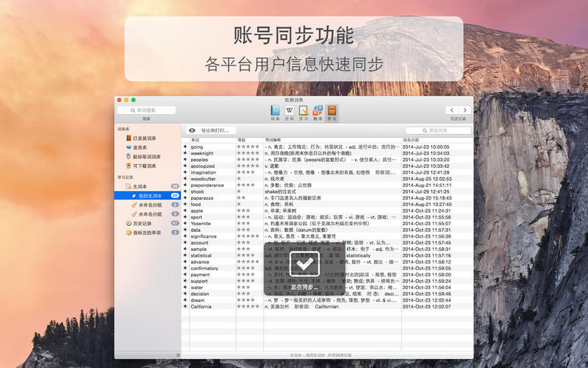
Task: Sort by the 添加日期 column header
Action: (437, 140)
